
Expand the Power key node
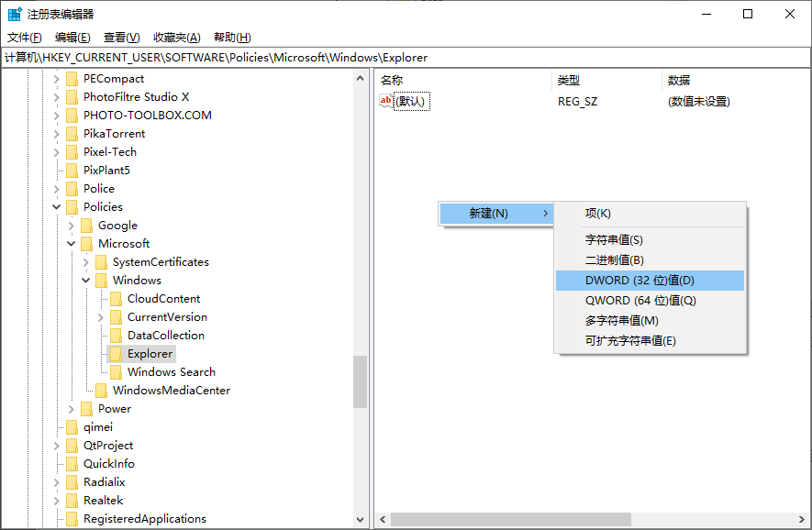(x=72, y=409)
